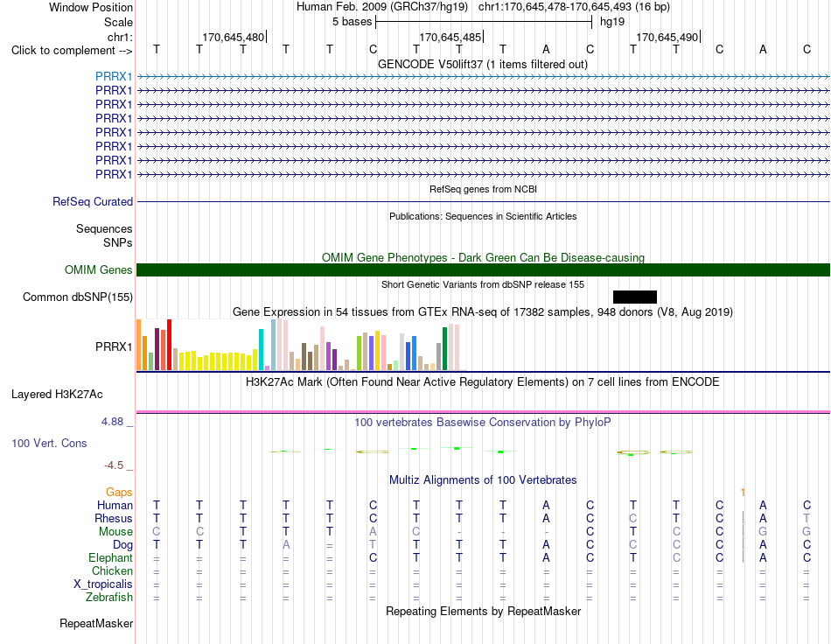Click 'Multiz Alignments of 100 Vertebrates' title

[483, 479]
